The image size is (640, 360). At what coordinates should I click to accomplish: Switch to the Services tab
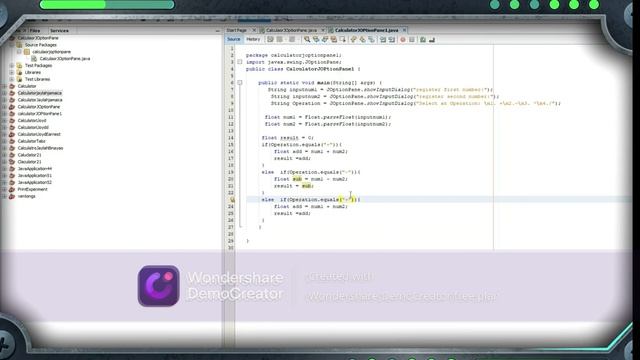point(59,31)
